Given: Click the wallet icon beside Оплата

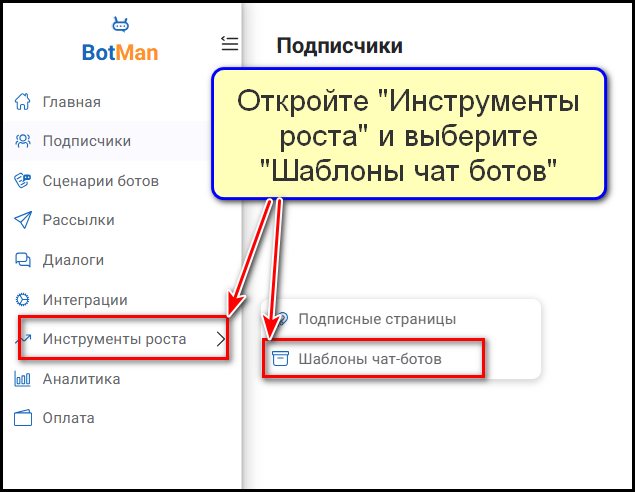Looking at the screenshot, I should coord(23,418).
